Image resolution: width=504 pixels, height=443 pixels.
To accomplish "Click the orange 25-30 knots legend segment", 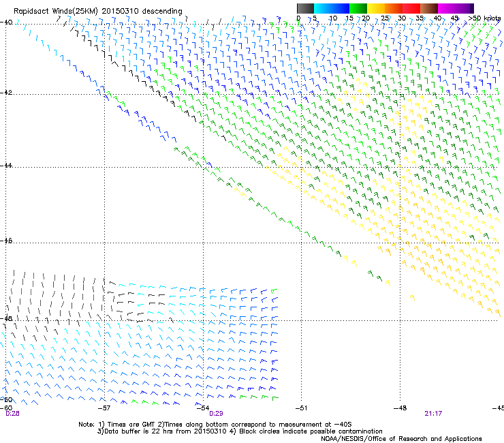I will pyautogui.click(x=394, y=8).
